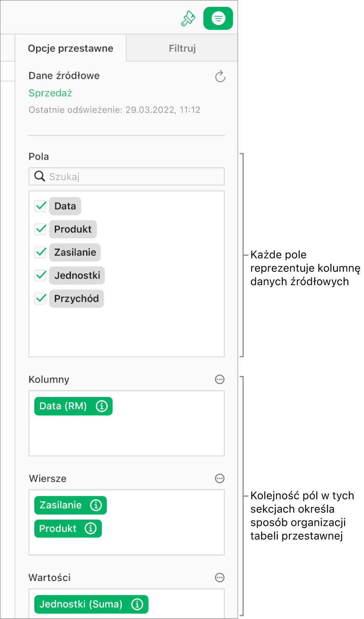Disable the Jednostki field checkbox
The height and width of the screenshot is (619, 364).
[x=40, y=275]
